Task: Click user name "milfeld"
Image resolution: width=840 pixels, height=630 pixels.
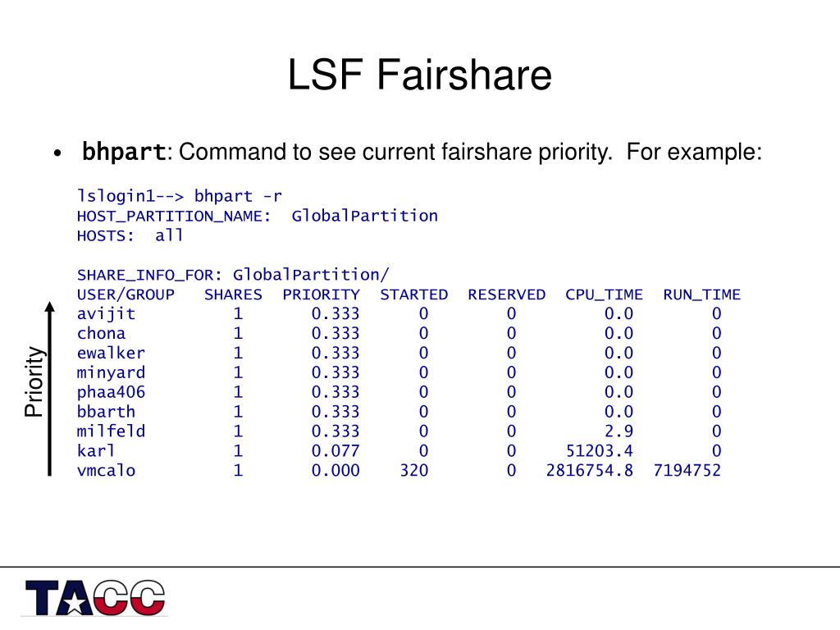Action: click(111, 431)
